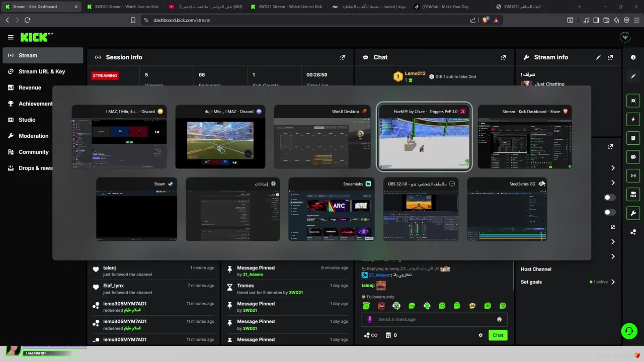The width and height of the screenshot is (644, 362).
Task: Switch to Jawlah browser tab
Action: click(x=369, y=7)
